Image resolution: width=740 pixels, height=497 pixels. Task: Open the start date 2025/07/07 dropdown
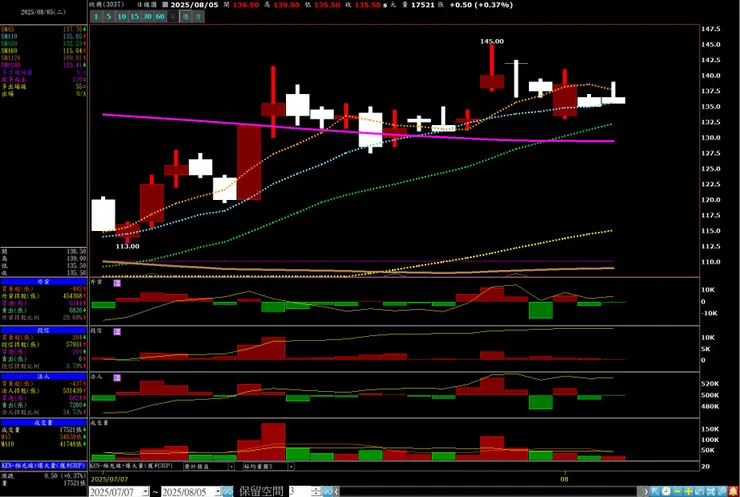pos(145,492)
